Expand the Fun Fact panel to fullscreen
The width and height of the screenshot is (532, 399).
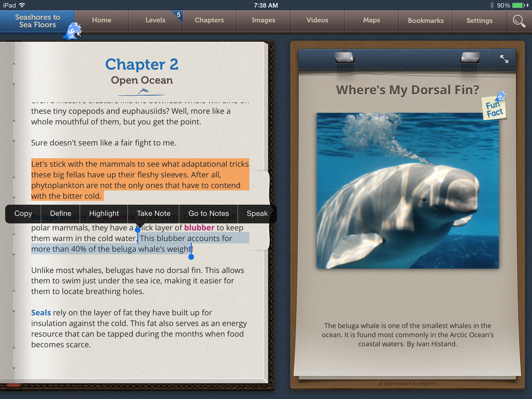pos(504,59)
